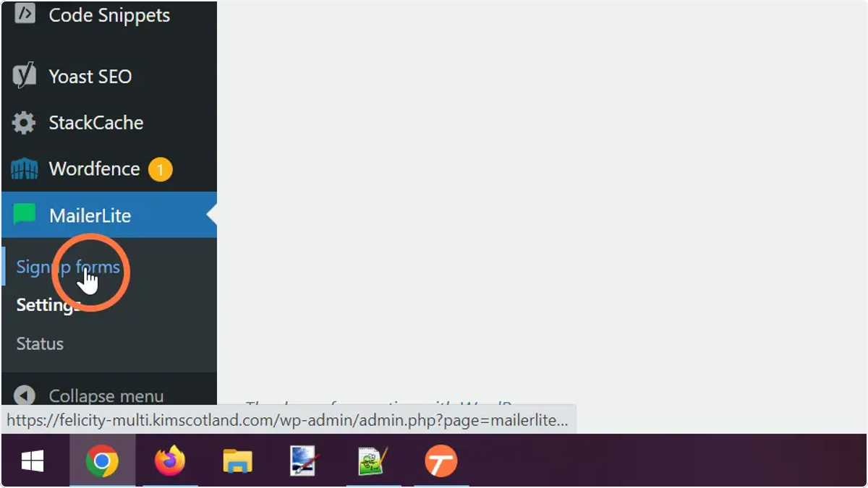Open the StackCache menu entry
Screen dimensions: 868x488
pyautogui.click(x=109, y=123)
